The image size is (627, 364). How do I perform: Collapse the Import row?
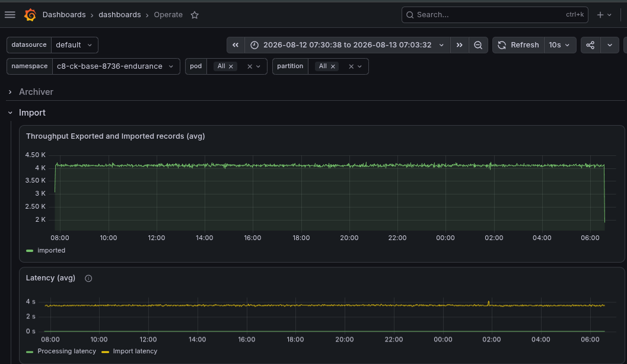point(10,113)
